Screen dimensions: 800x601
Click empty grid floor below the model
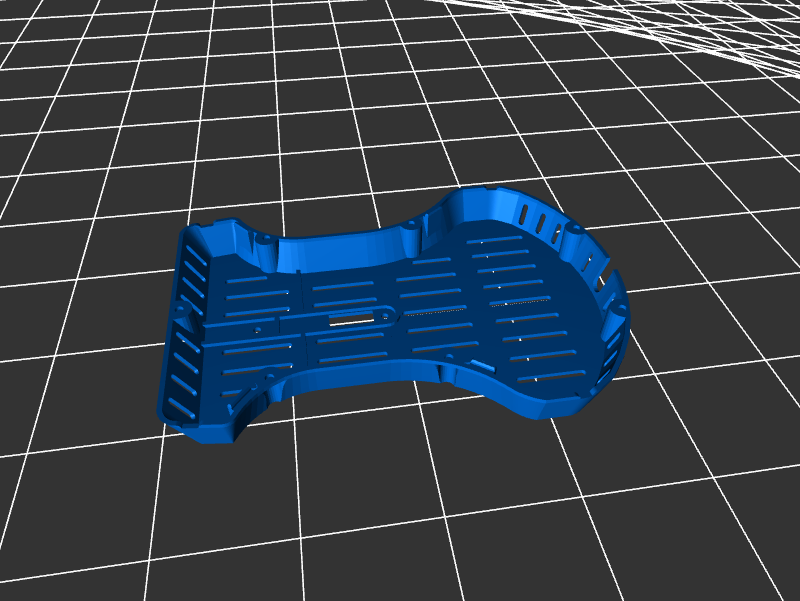pos(400,500)
